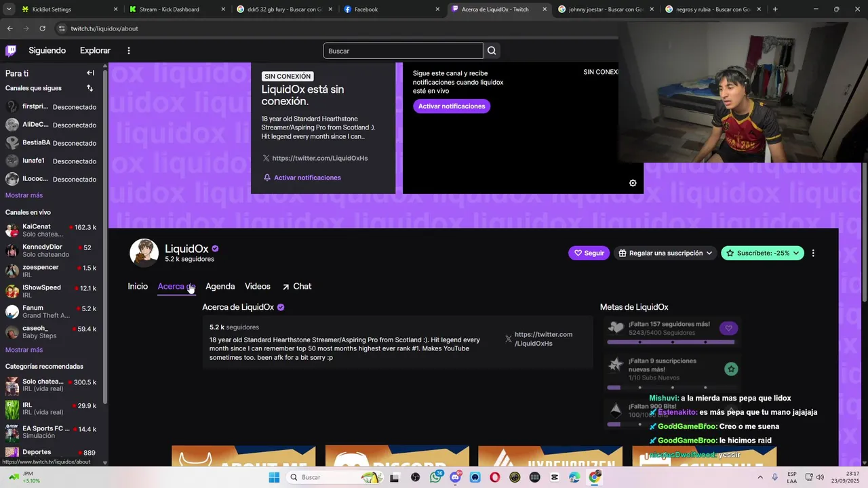Screen dimensions: 868x488
Task: Click the heart icon on followers goal
Action: (729, 328)
